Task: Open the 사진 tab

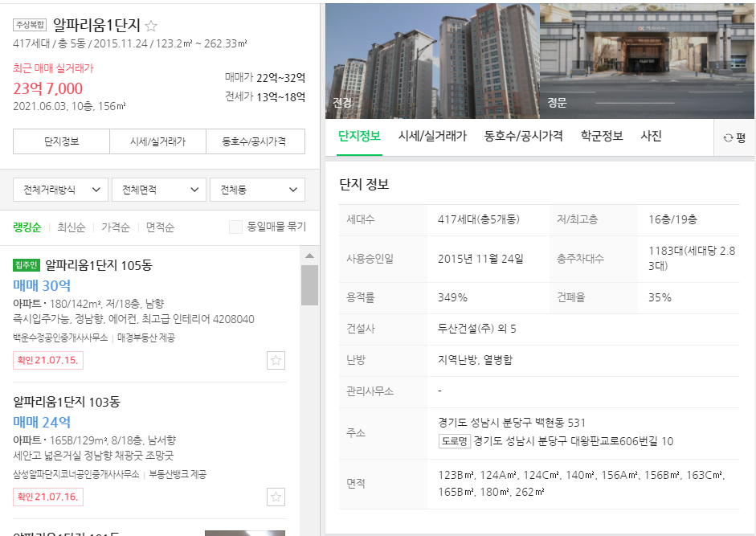Action: click(651, 137)
